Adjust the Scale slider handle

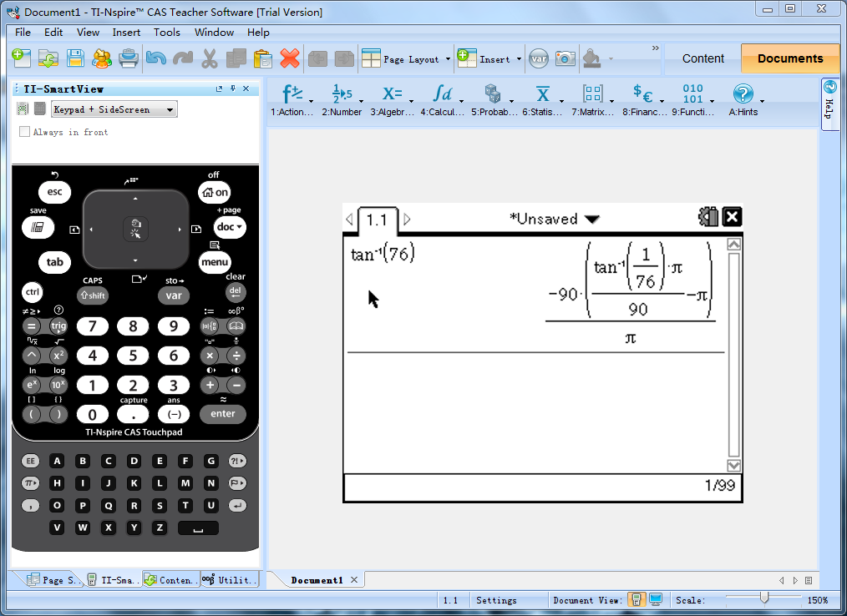(763, 598)
